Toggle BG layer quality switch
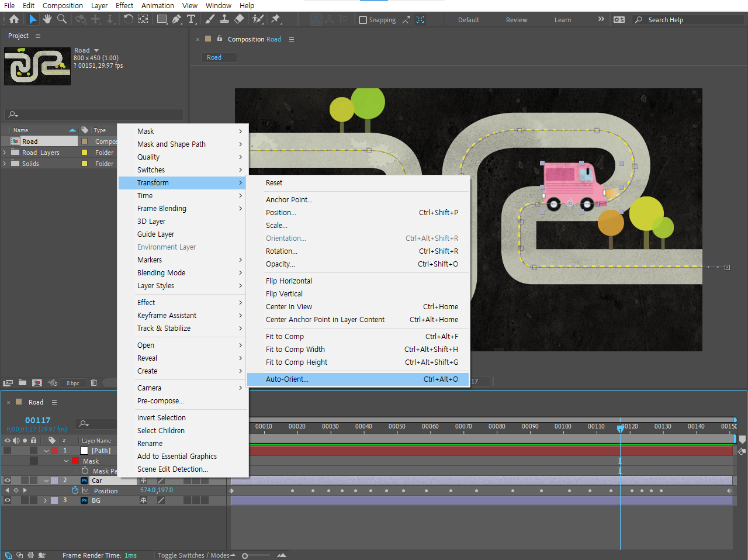 point(161,500)
